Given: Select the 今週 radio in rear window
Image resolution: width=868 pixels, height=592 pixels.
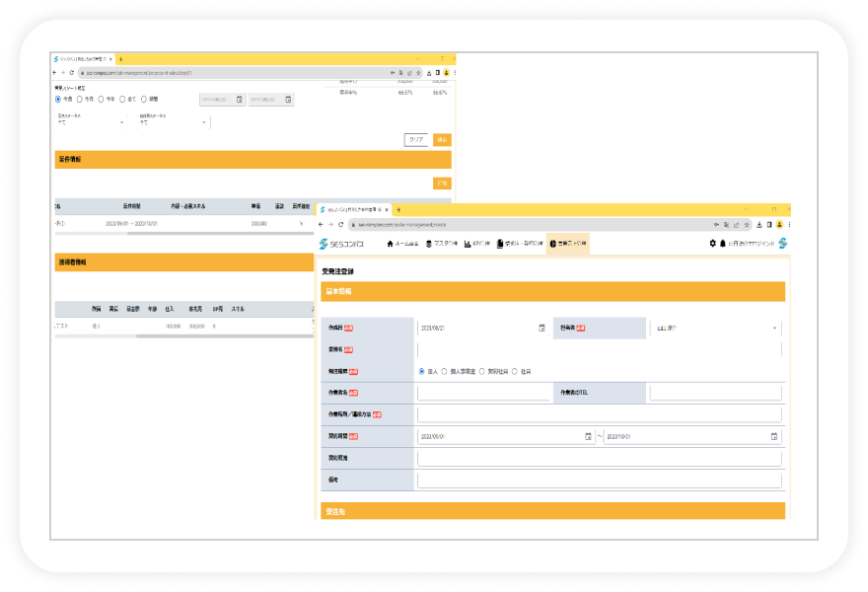Looking at the screenshot, I should click(x=58, y=99).
